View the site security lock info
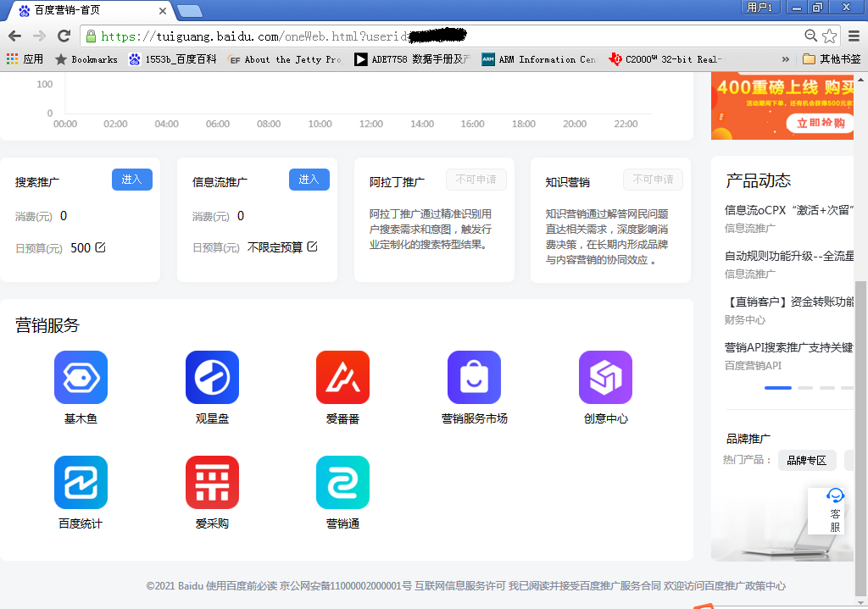The width and height of the screenshot is (868, 609). [x=91, y=36]
